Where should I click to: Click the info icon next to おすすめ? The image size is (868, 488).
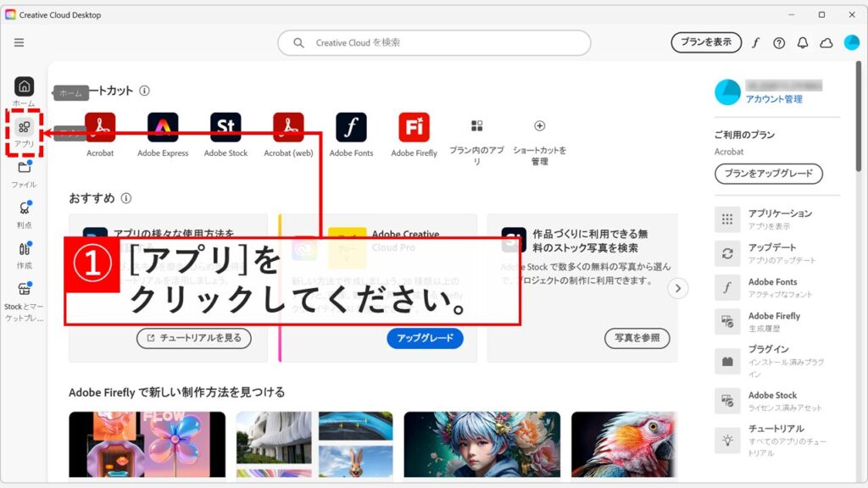pyautogui.click(x=126, y=198)
